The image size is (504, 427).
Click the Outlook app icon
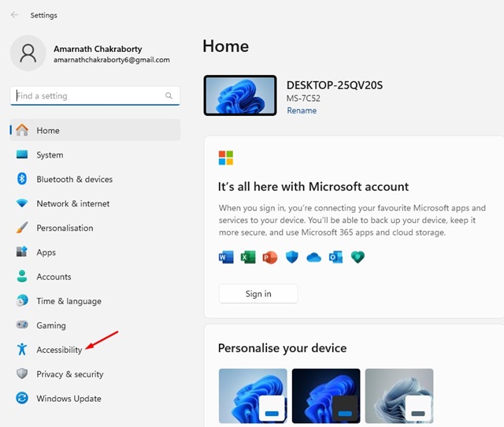point(335,258)
